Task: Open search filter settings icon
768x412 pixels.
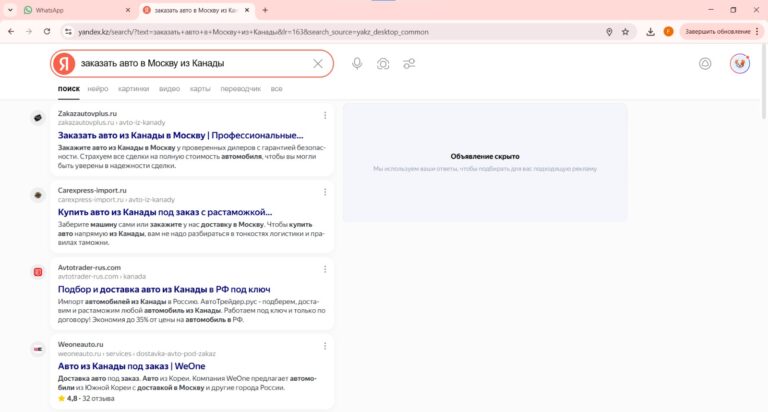Action: (x=409, y=64)
